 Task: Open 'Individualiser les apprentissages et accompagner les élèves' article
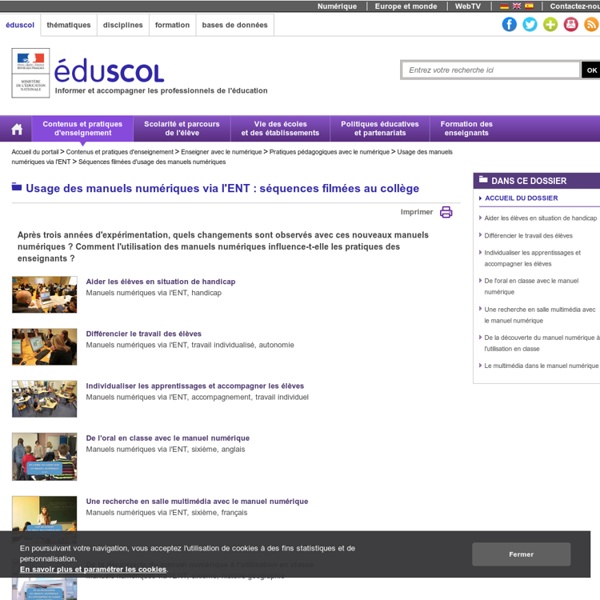pyautogui.click(x=195, y=386)
